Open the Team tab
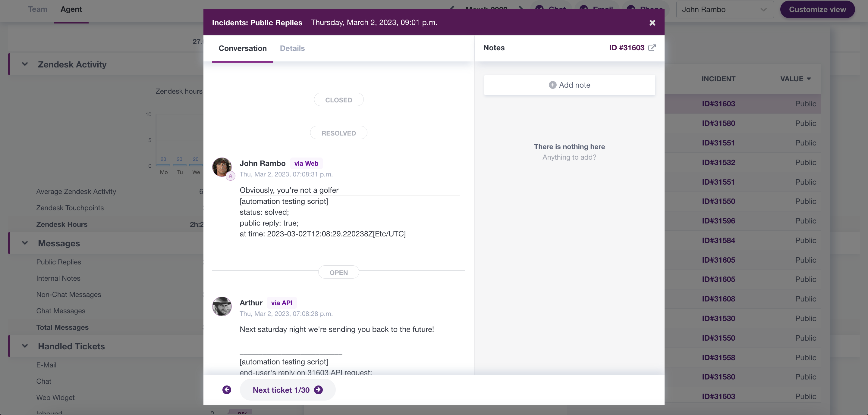868x415 pixels. click(x=38, y=9)
